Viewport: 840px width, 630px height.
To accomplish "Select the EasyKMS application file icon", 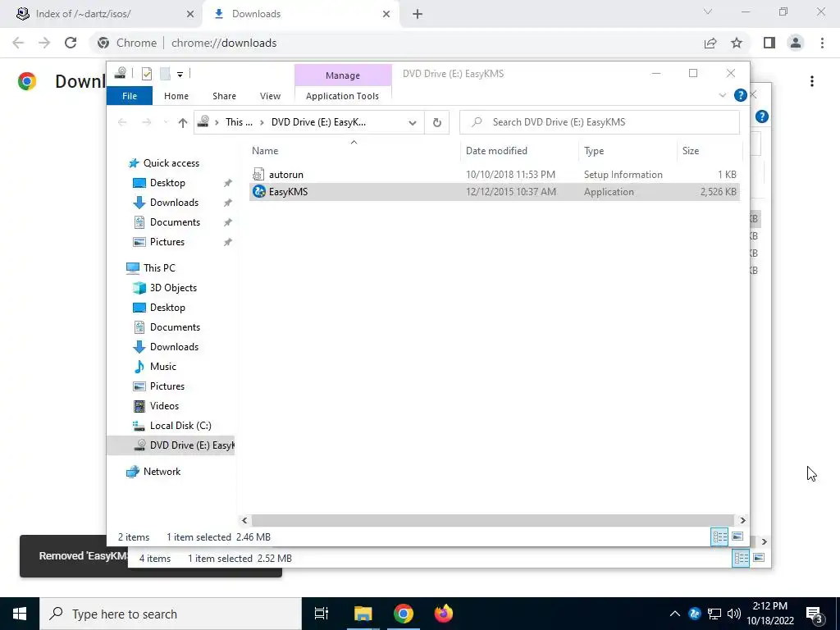I will pos(258,191).
